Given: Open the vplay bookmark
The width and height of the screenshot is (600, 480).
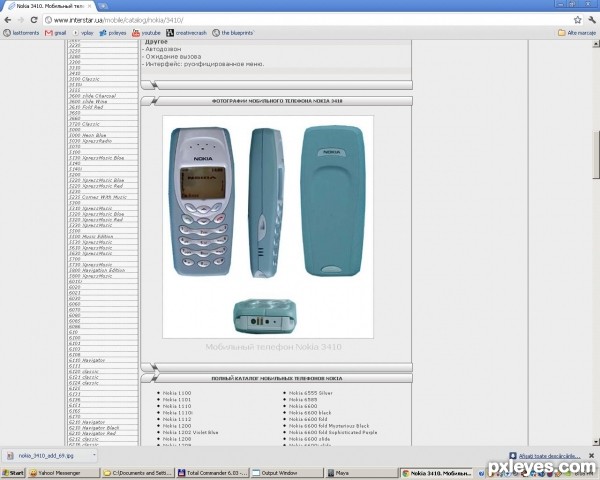Looking at the screenshot, I should pos(83,33).
